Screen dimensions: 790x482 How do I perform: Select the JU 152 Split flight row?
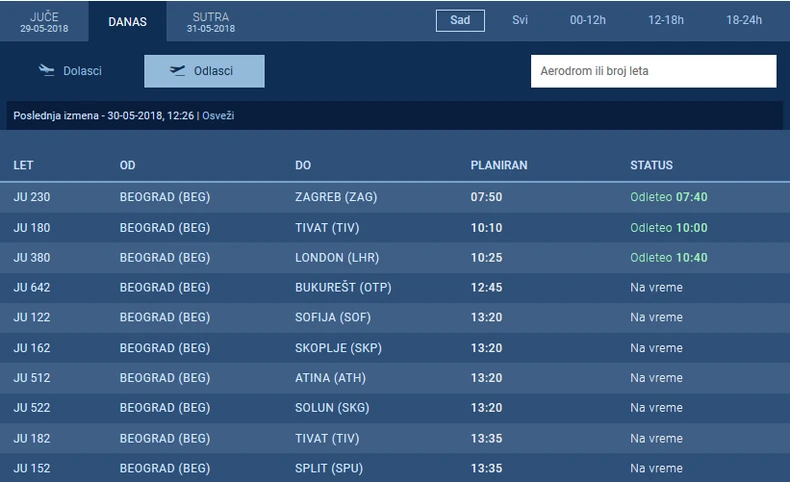pos(395,468)
